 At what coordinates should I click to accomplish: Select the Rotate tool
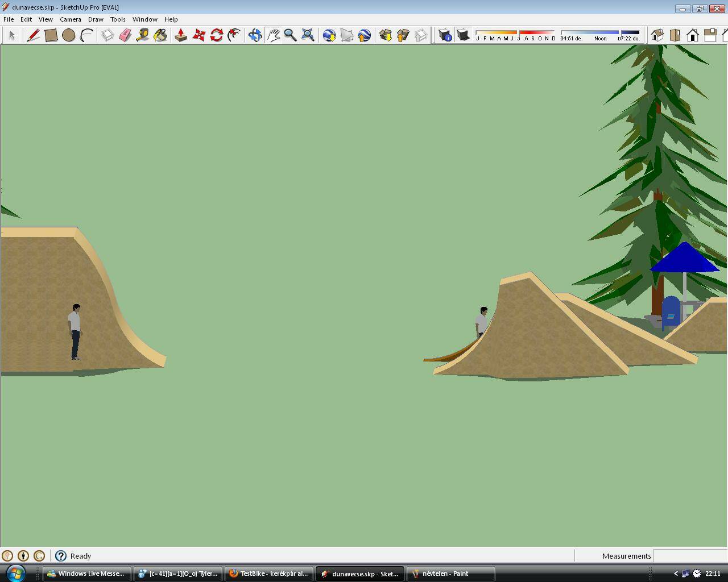[x=216, y=35]
